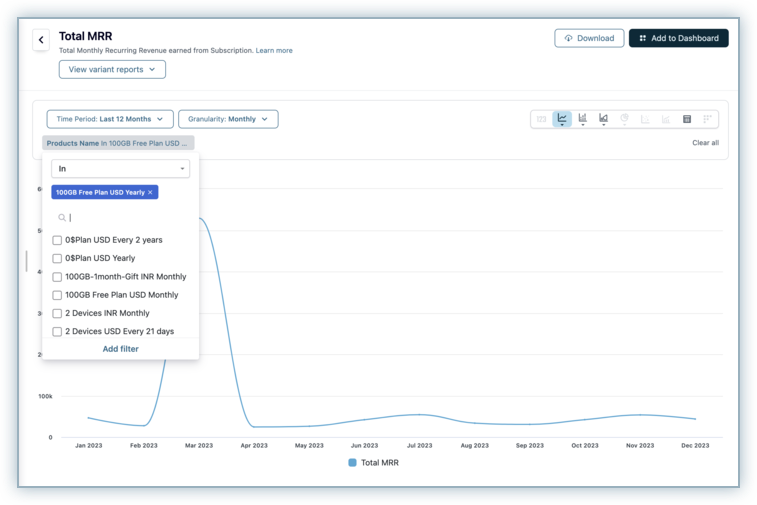Screen dimensions: 757x505
Task: Switch to the bar chart view icon
Action: (x=583, y=119)
